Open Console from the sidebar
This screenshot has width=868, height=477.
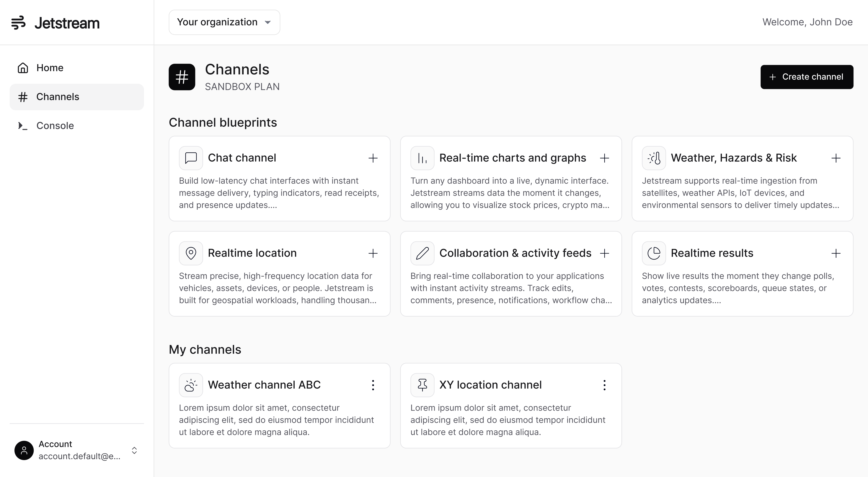77,126
